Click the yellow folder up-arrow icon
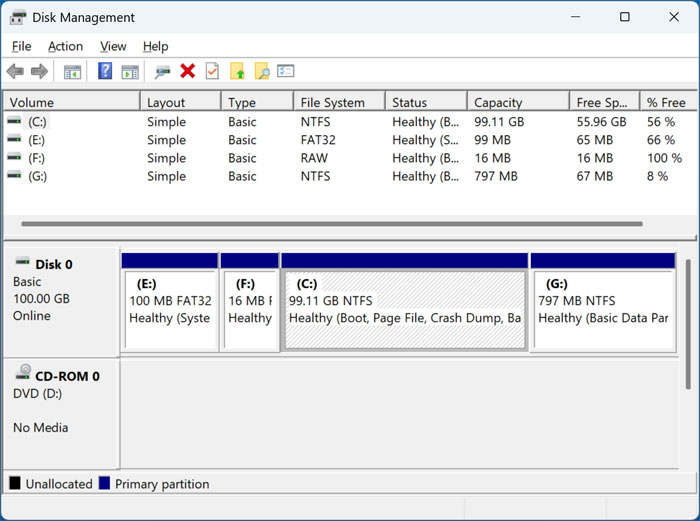The width and height of the screenshot is (700, 521). (x=237, y=71)
